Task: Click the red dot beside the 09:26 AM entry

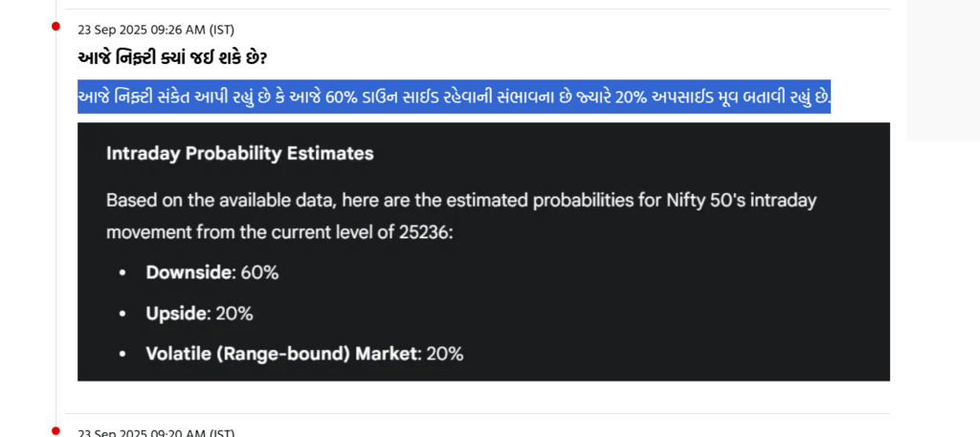Action: pos(56,26)
